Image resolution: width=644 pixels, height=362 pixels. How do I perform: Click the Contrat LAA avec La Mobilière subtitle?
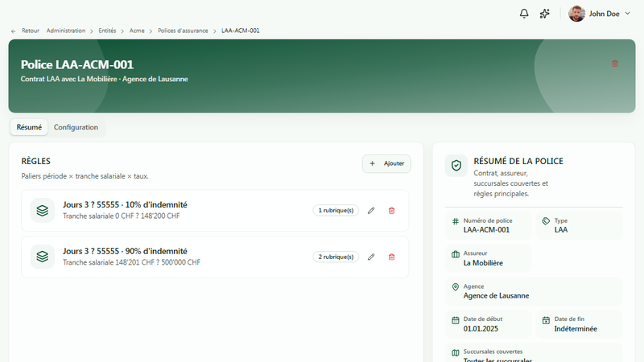point(105,79)
